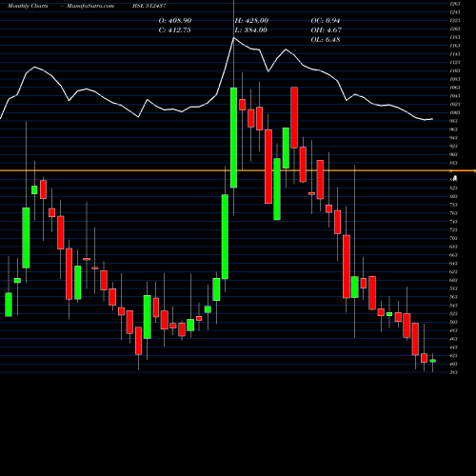Click the "Monthly Charts" title text
The width and height of the screenshot is (476, 476).
[x=28, y=6]
